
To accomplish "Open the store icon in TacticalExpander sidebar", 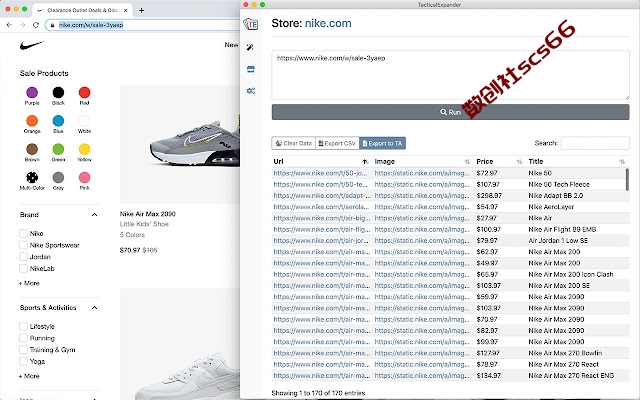I will point(251,69).
